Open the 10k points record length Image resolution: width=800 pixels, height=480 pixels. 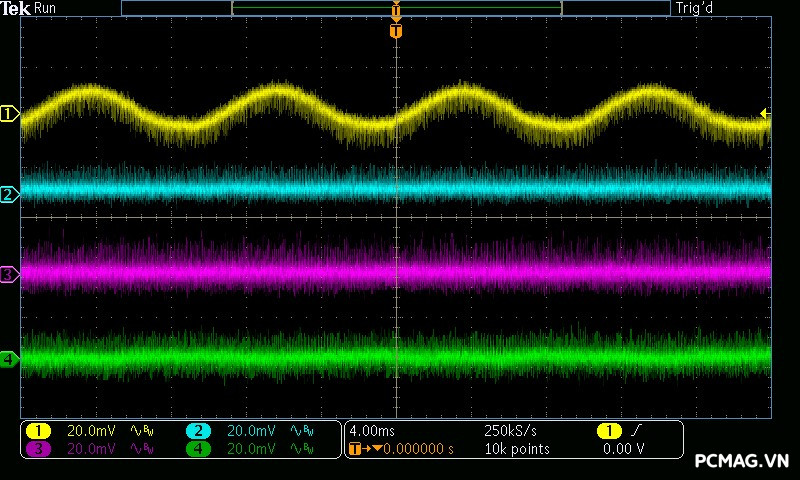click(517, 449)
